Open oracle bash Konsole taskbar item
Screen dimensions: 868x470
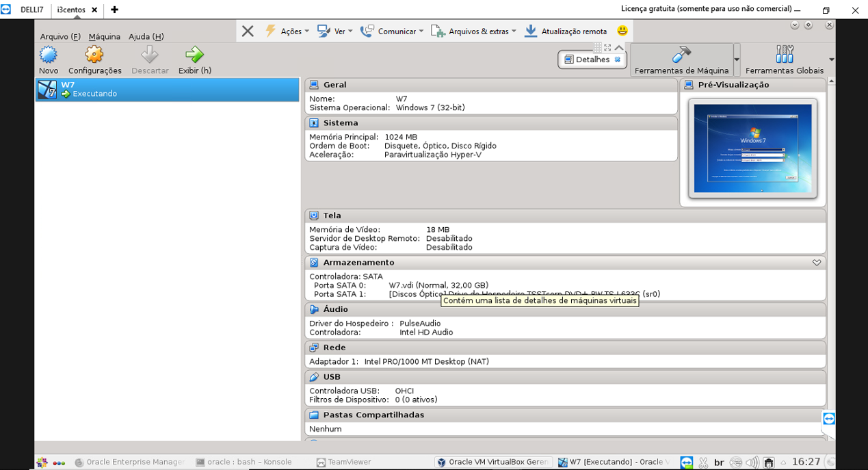pyautogui.click(x=244, y=462)
